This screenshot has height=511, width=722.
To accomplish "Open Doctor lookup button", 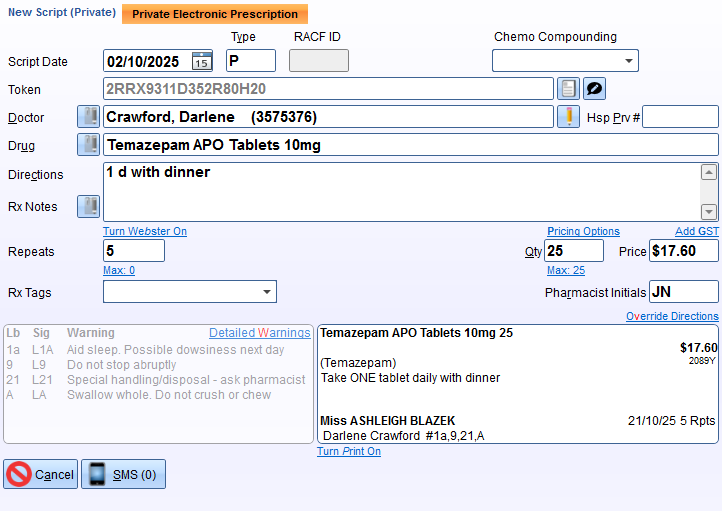I will pos(89,117).
